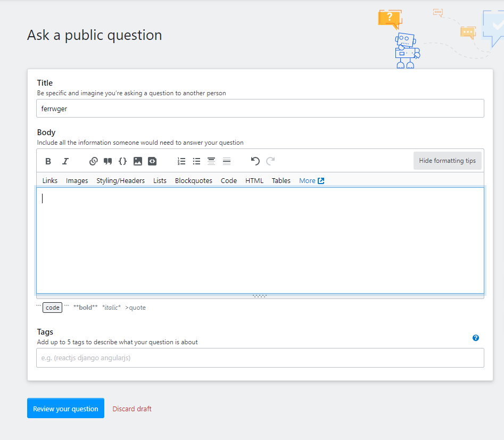Click the 'Tags' field label

(45, 332)
